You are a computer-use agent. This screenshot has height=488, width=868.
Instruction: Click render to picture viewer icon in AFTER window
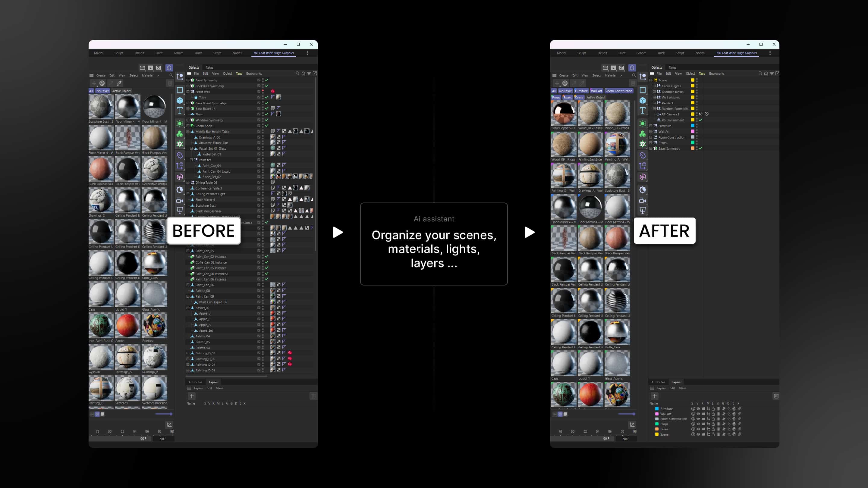pos(613,68)
